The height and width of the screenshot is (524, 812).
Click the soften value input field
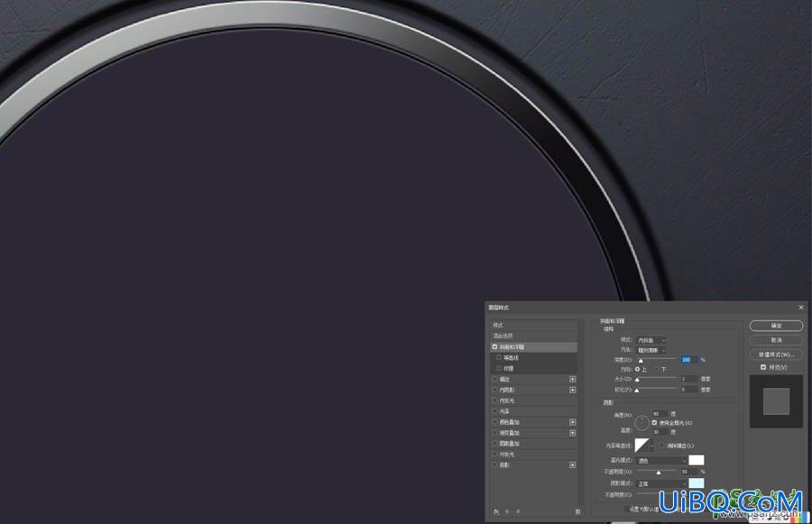click(689, 390)
